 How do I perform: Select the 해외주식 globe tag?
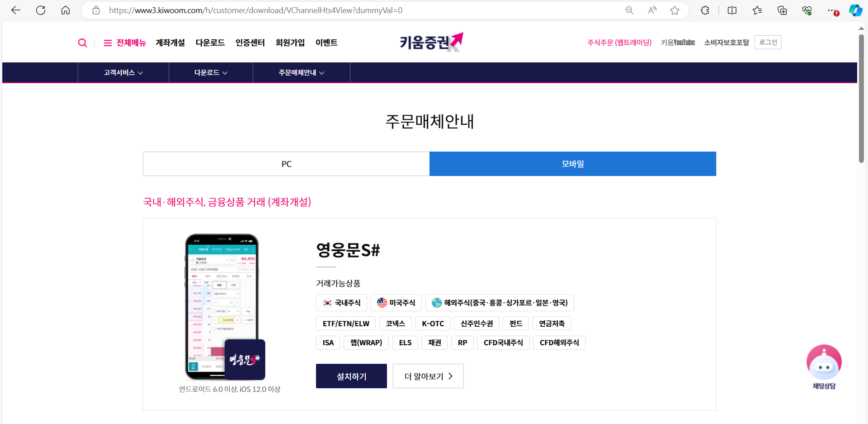coord(500,303)
